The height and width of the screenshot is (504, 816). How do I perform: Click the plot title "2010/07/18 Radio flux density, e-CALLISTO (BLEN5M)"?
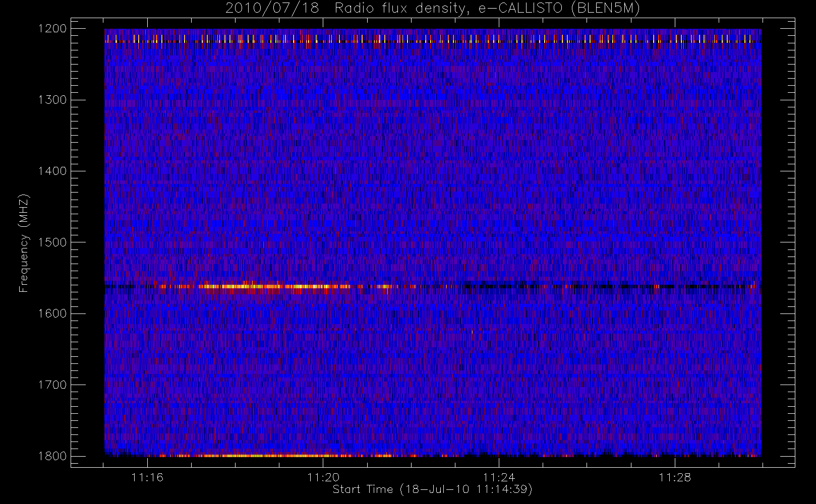point(433,9)
